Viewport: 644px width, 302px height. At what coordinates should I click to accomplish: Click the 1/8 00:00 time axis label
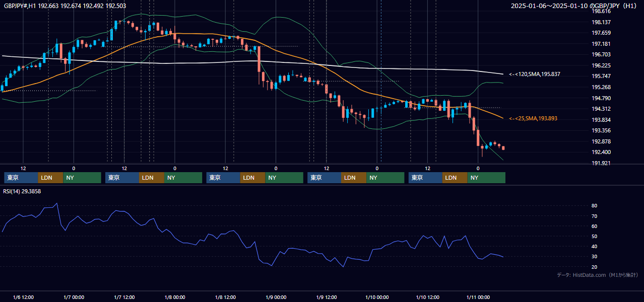coord(175,297)
